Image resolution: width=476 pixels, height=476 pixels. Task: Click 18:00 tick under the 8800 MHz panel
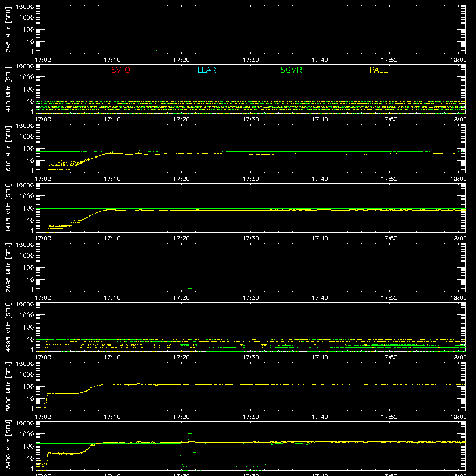click(x=458, y=417)
